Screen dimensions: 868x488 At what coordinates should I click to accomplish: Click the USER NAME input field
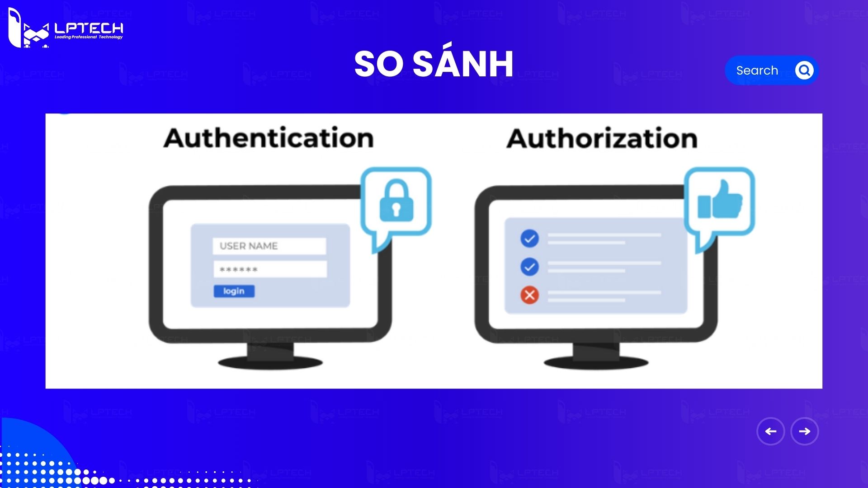pyautogui.click(x=270, y=245)
